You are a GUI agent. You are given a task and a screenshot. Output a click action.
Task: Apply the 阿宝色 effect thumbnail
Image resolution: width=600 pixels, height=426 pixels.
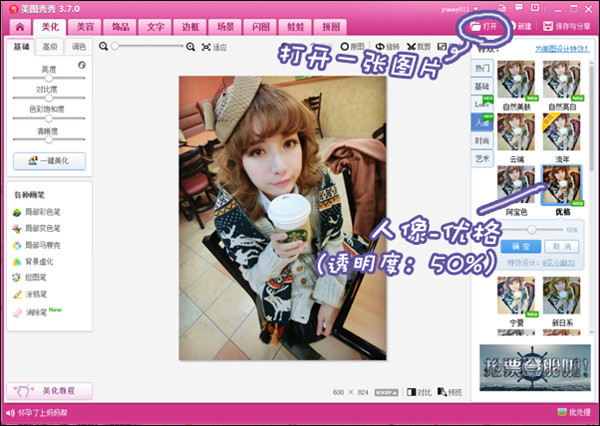(x=516, y=185)
